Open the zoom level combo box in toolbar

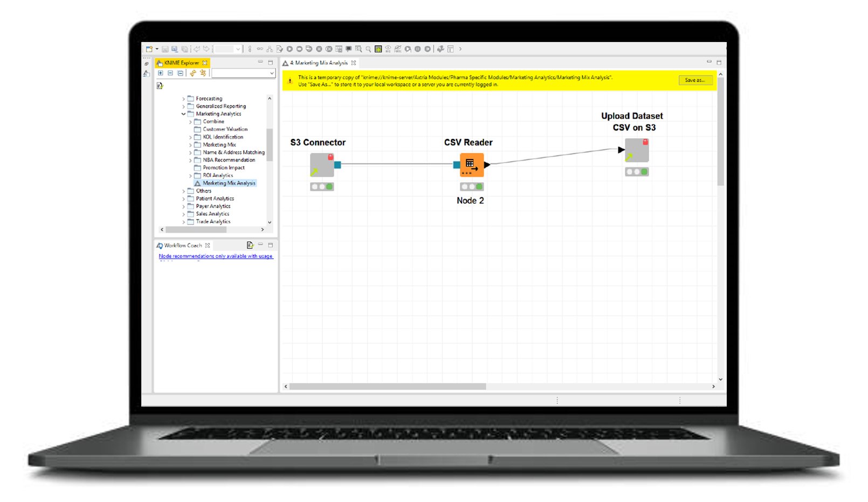coord(228,49)
